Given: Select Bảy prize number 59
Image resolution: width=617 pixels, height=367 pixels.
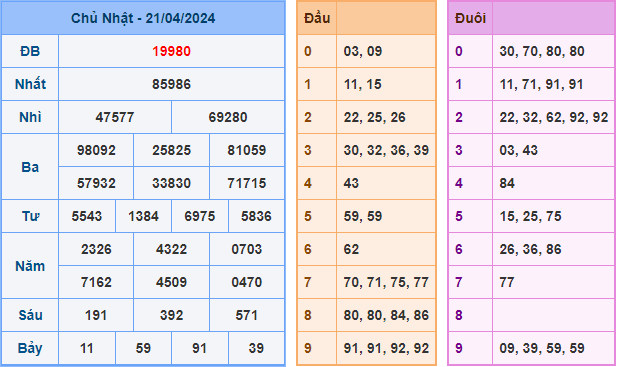Looking at the screenshot, I should coord(144,349).
